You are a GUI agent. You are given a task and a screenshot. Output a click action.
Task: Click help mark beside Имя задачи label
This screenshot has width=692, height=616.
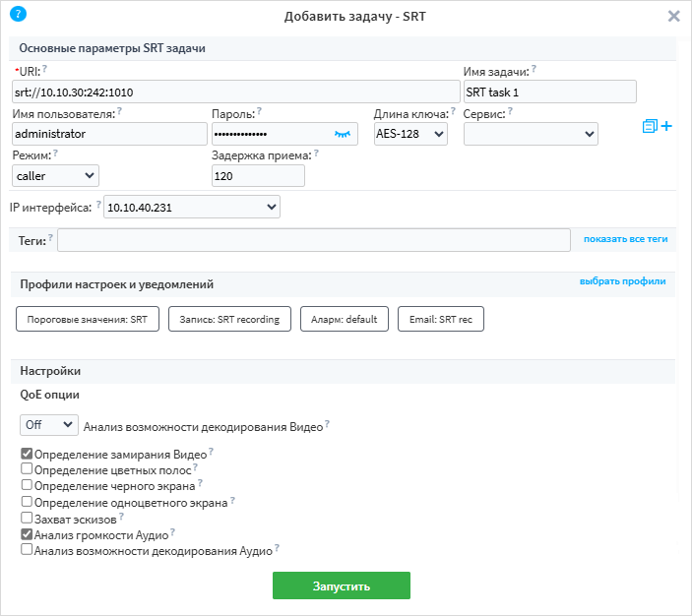534,70
